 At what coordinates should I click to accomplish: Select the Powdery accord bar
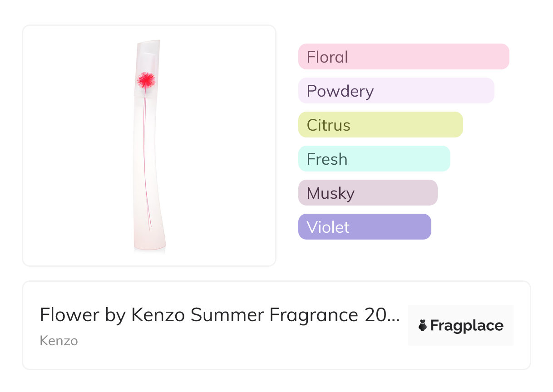point(396,91)
